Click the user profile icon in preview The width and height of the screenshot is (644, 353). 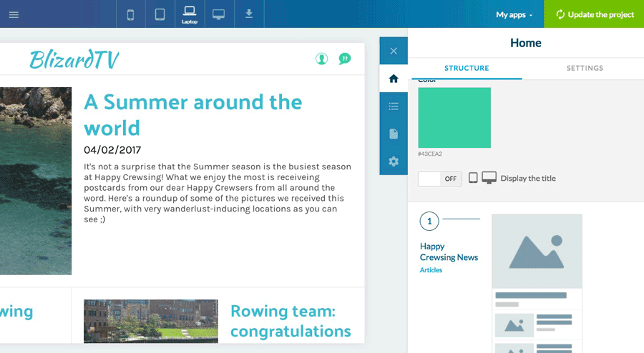point(322,59)
